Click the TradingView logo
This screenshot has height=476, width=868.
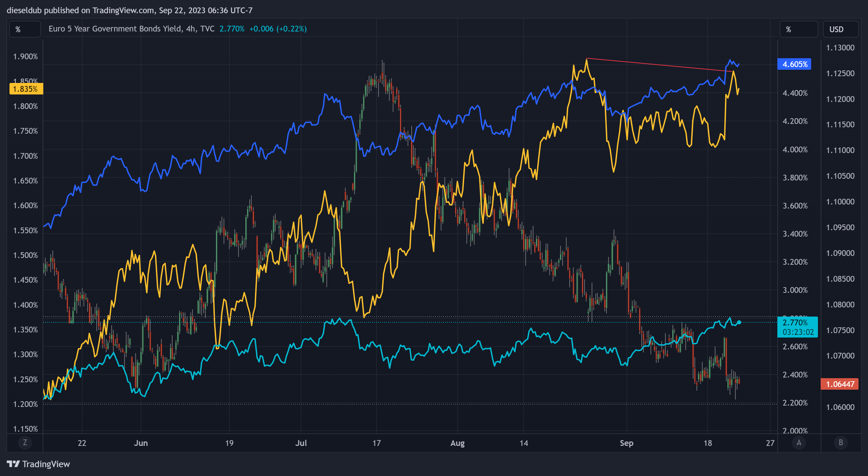click(x=38, y=464)
